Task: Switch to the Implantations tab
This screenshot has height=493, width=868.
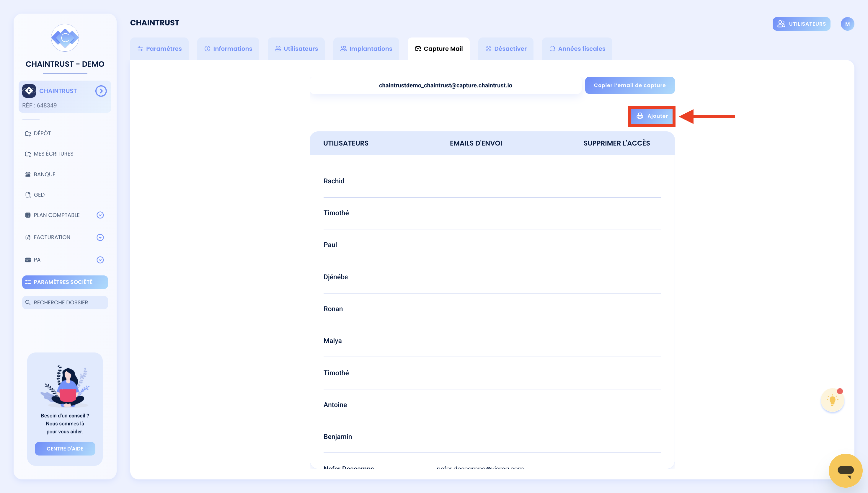Action: coord(366,49)
